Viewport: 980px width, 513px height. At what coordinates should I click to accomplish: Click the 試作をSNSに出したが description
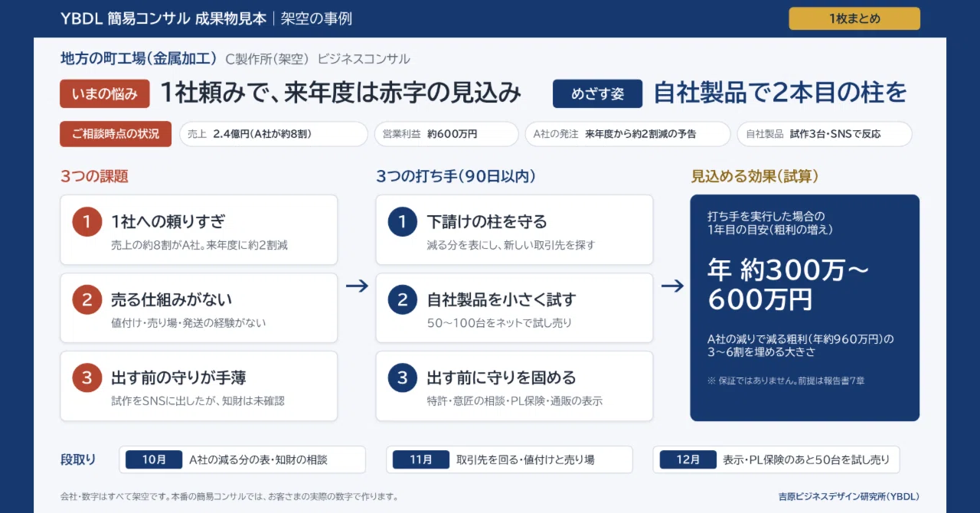point(198,400)
